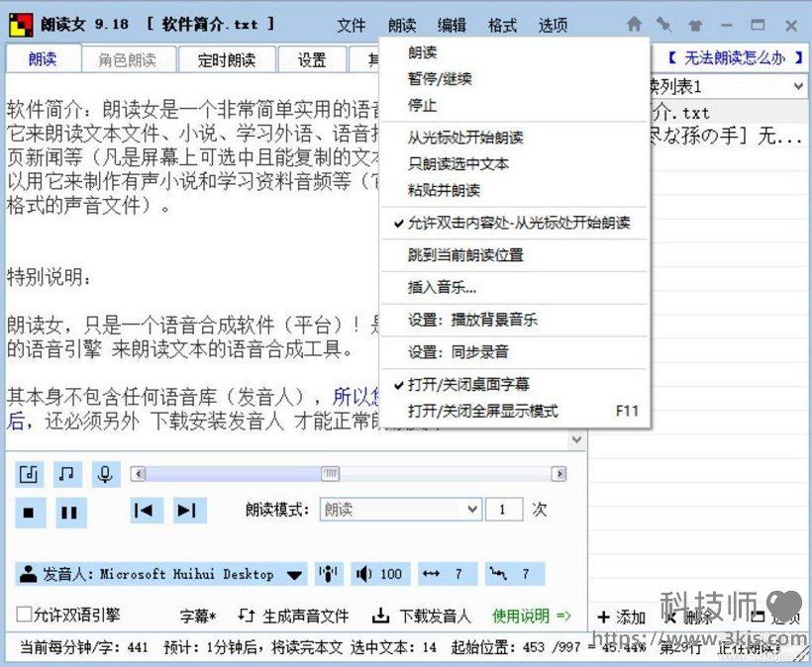Select 从光标处开始朗读 menu entry

point(515,138)
